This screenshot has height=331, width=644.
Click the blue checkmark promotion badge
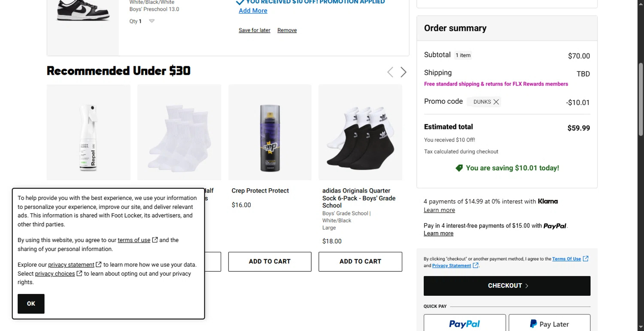coord(240,3)
